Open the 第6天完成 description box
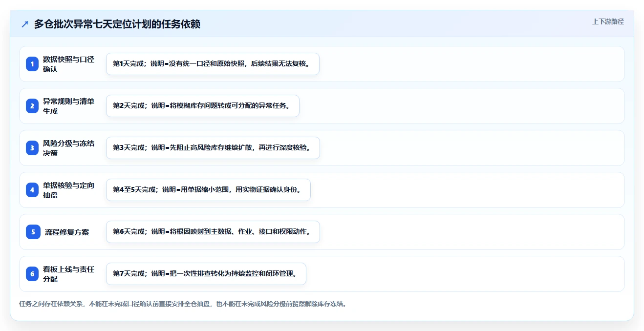 (213, 232)
